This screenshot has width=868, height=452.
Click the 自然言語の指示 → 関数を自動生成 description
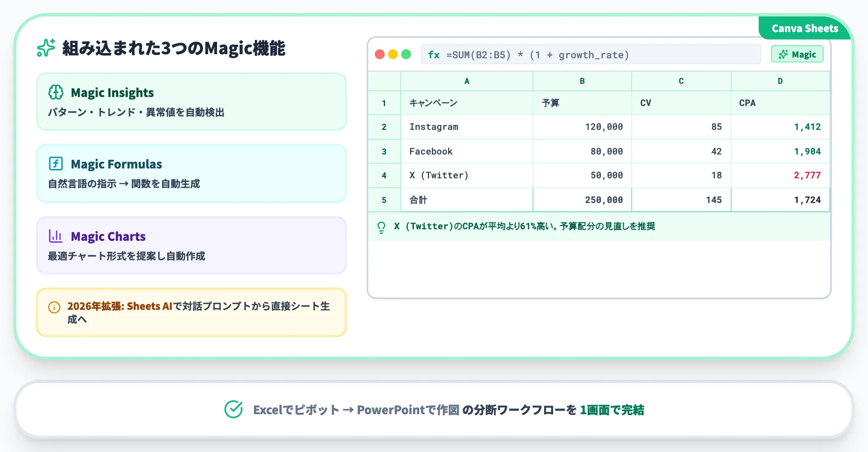point(124,184)
